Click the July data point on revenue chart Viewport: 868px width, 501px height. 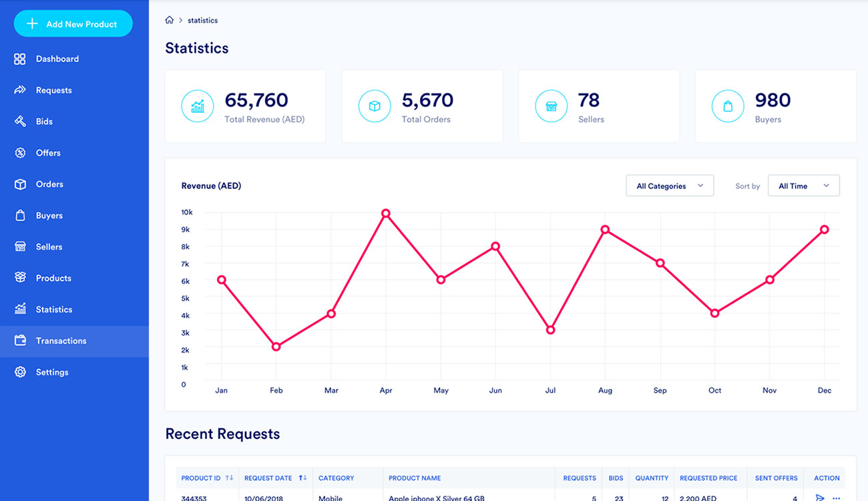[550, 330]
